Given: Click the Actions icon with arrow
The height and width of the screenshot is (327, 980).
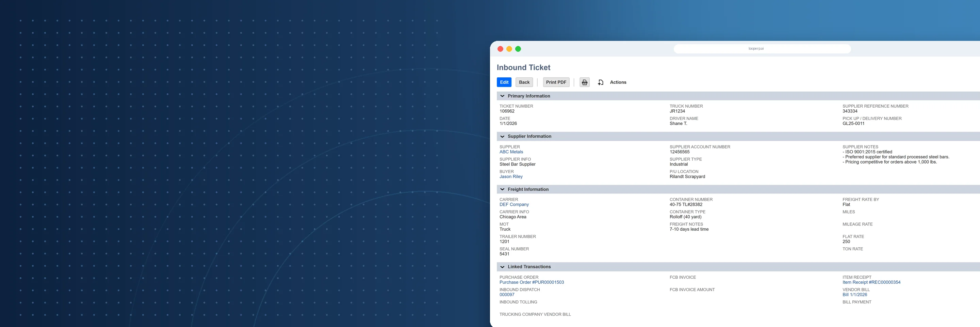Looking at the screenshot, I should 600,82.
